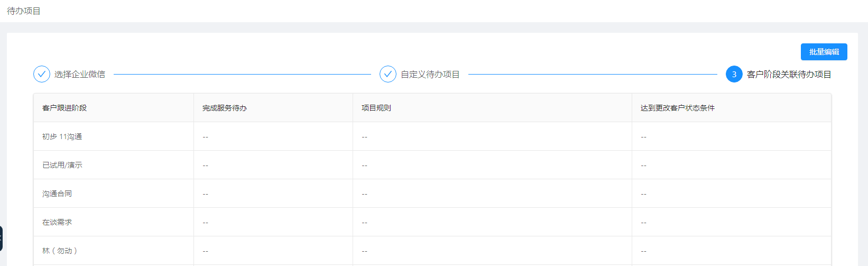The width and height of the screenshot is (868, 266).
Task: Click the step 3 circle icon
Action: point(734,74)
